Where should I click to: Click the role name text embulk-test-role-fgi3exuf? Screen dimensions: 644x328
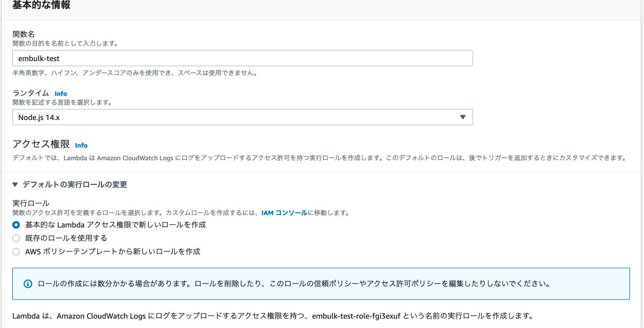pos(357,315)
